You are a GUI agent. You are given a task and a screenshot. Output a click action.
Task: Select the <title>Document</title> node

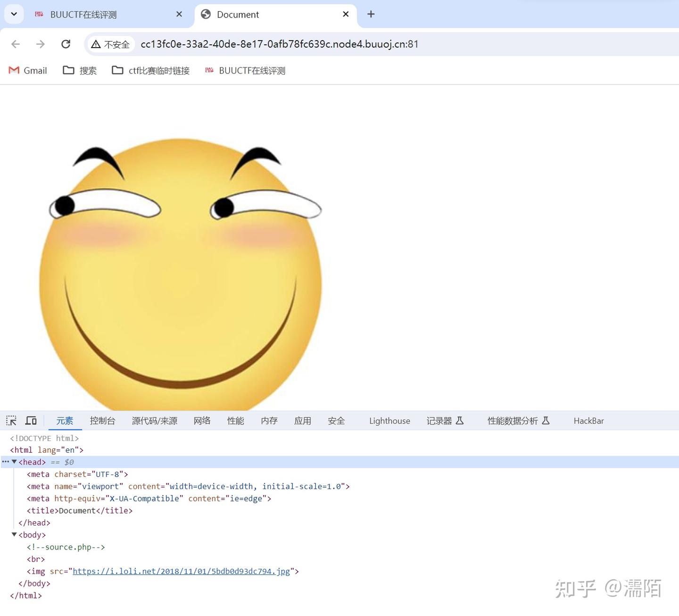(x=80, y=510)
